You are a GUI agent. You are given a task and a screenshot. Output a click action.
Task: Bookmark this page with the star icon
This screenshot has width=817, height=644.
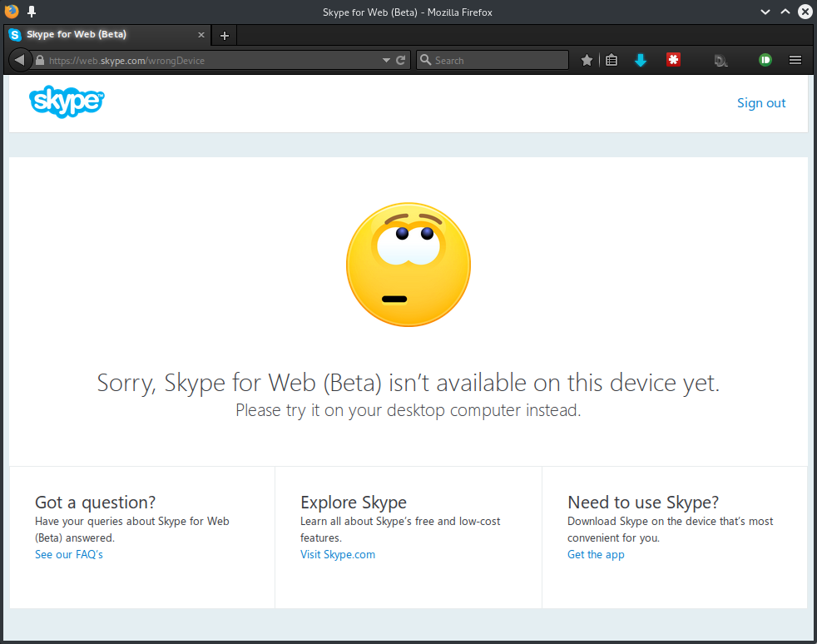coord(587,61)
